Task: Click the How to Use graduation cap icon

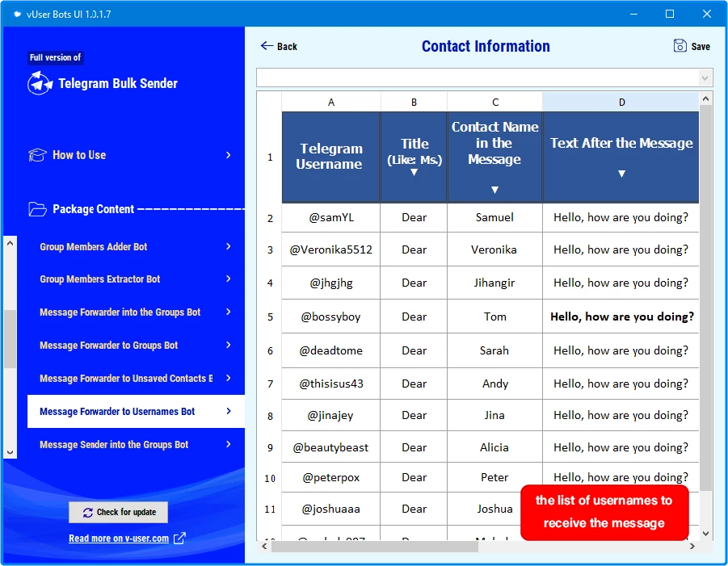Action: click(x=37, y=155)
